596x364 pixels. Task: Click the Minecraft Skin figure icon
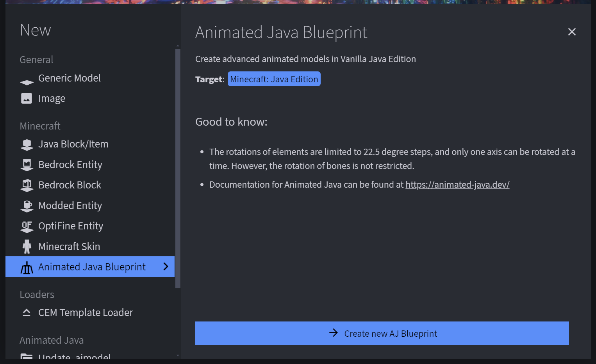pyautogui.click(x=27, y=247)
